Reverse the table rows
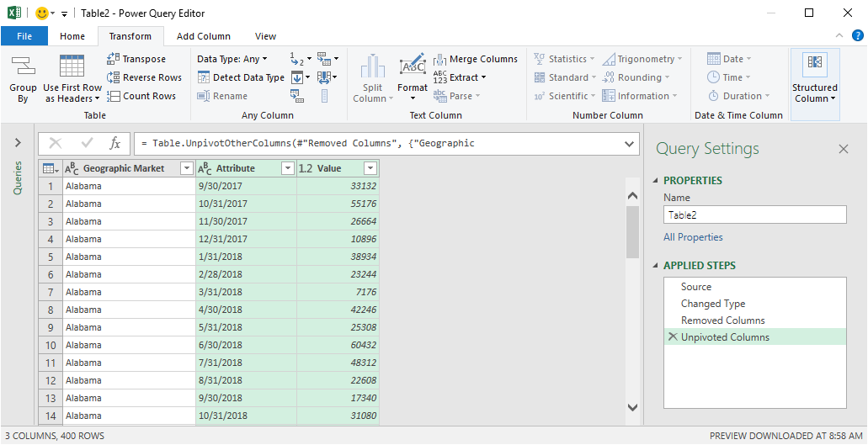 [114, 77]
